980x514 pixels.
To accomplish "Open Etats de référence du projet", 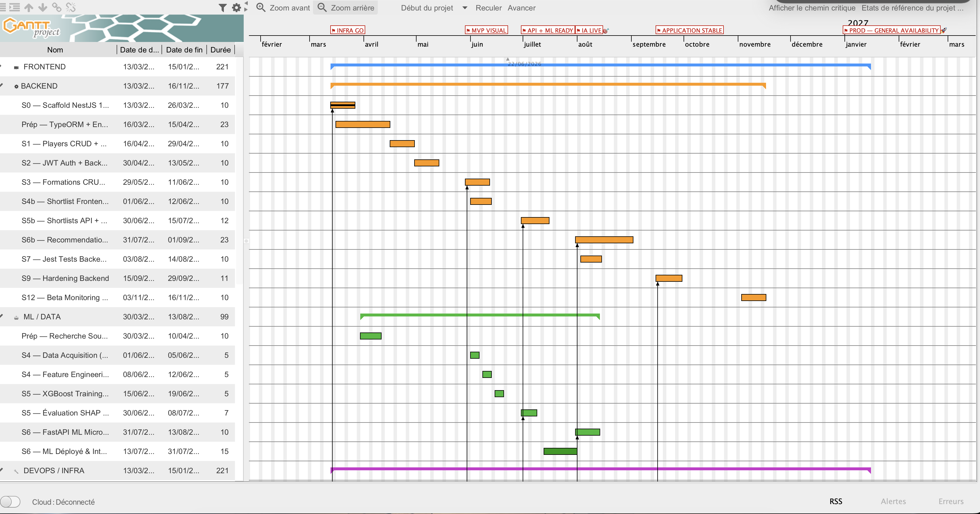I will click(x=912, y=8).
